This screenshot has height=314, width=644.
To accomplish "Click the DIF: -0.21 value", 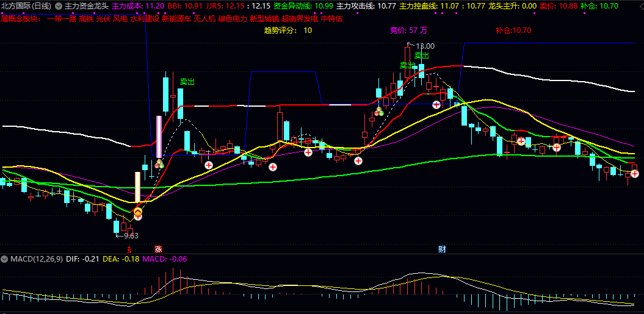I will [83, 259].
